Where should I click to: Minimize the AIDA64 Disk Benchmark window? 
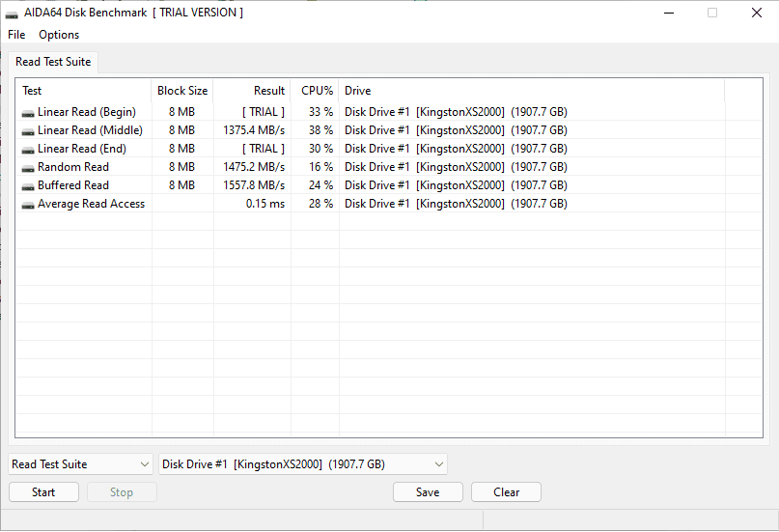tap(669, 13)
